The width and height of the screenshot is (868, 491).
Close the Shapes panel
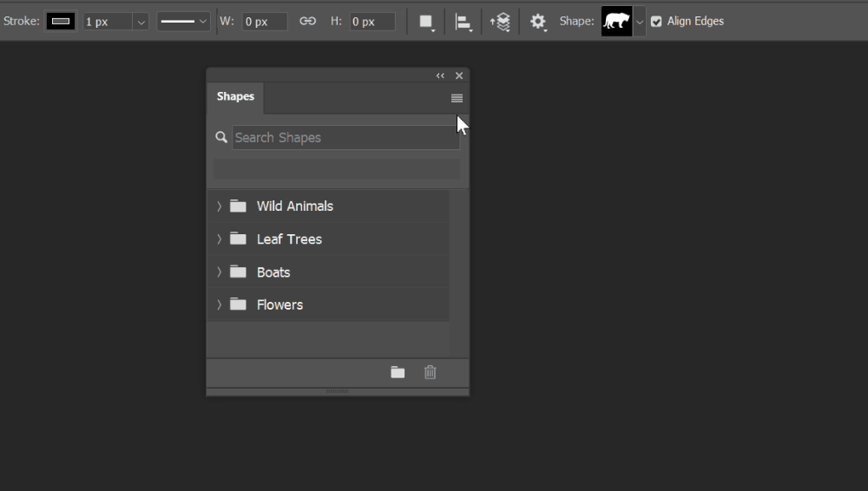[459, 75]
